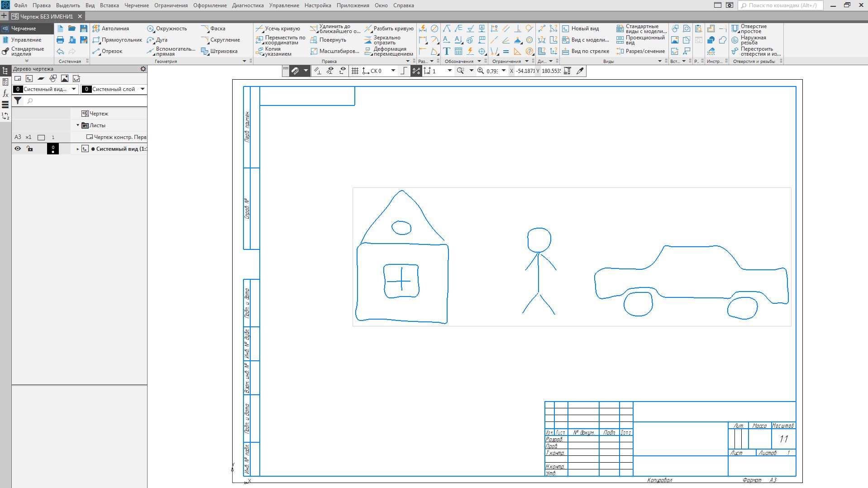Click the filter funnel in drawing tree

(x=18, y=100)
